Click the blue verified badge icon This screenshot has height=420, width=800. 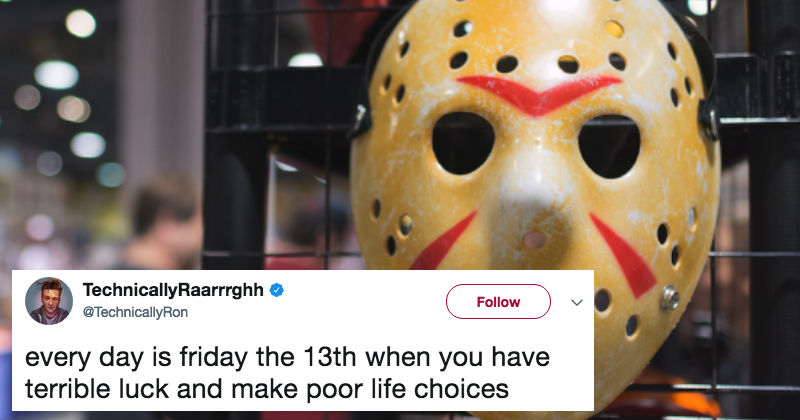coord(277,290)
